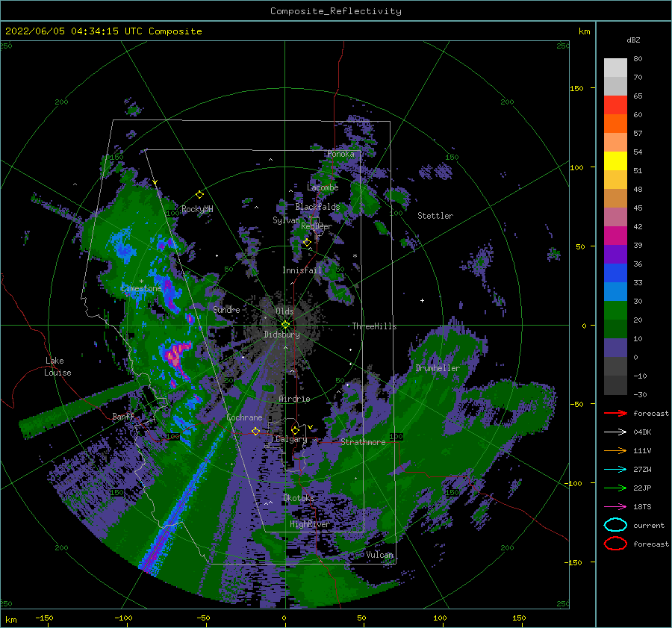Click the 04DK legend text
This screenshot has width=672, height=628.
tap(642, 432)
